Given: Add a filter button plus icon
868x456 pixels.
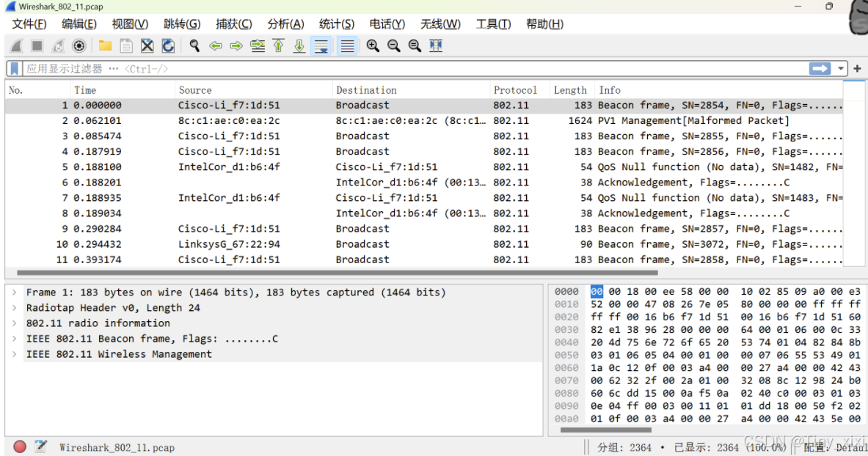Looking at the screenshot, I should [x=858, y=69].
